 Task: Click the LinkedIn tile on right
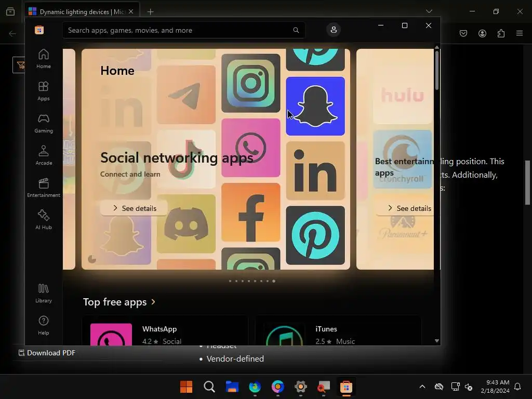click(x=315, y=170)
